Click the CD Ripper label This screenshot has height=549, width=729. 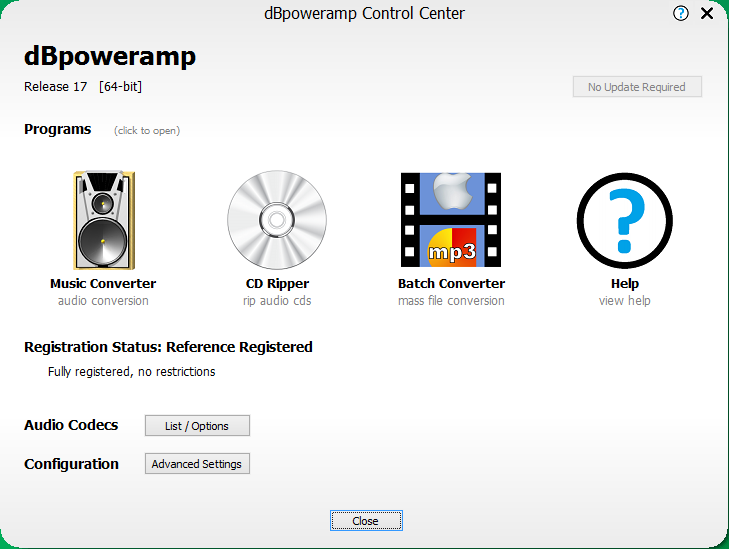277,284
